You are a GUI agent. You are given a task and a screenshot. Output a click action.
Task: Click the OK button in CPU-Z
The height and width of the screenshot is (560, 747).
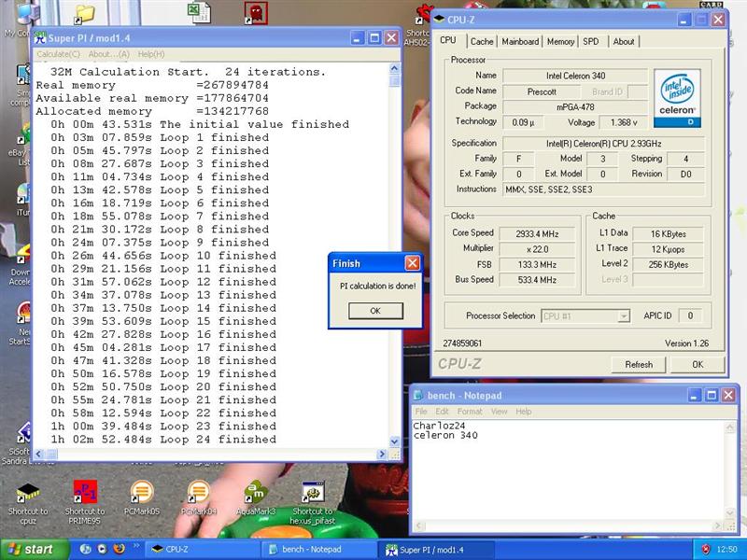(x=698, y=364)
